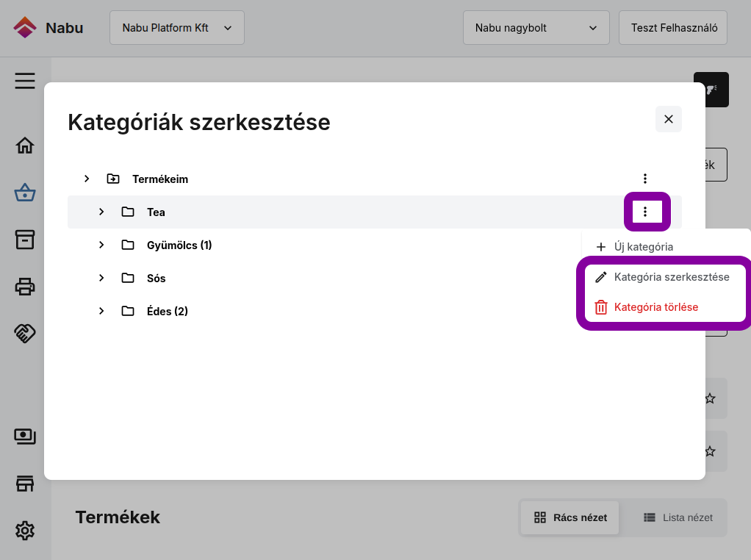Click the Termékeim folder icon

click(x=113, y=179)
